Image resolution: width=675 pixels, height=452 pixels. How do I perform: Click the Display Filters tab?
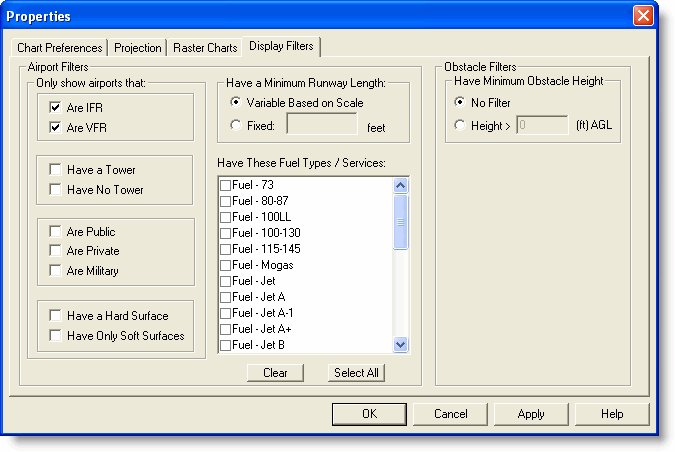(x=281, y=46)
